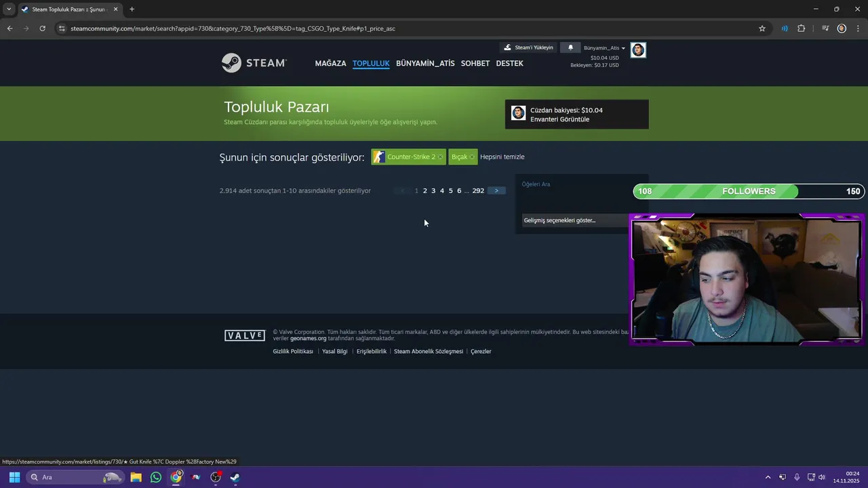Open OBS Studio from the taskbar
The image size is (868, 488).
tap(216, 477)
